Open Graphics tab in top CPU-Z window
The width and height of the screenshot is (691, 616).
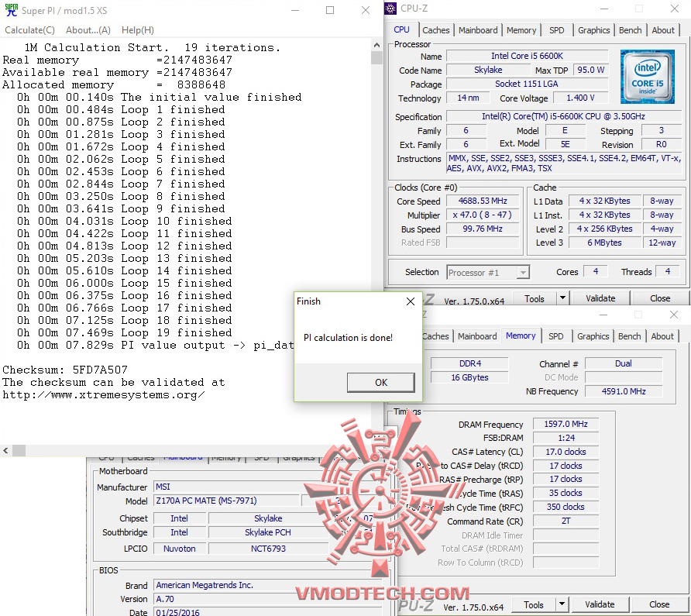pyautogui.click(x=593, y=30)
